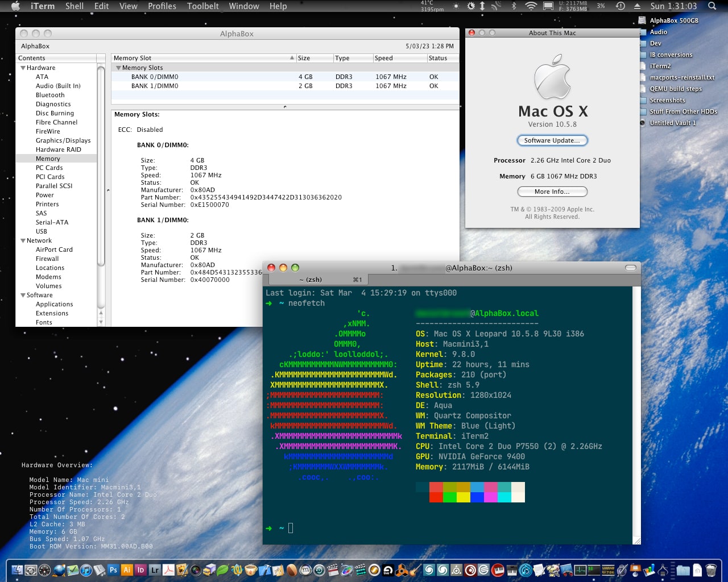The image size is (728, 582).
Task: Open the Lightroom dock icon
Action: 155,569
